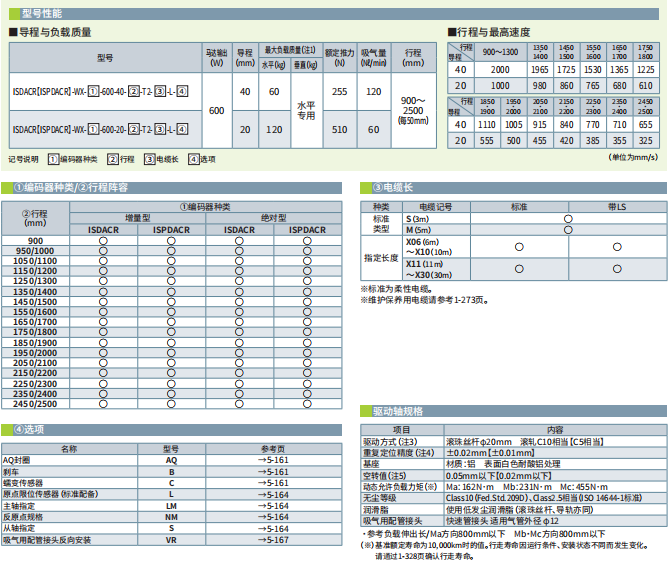Open page reference 5-164 for 主轴指定 LM
Image resolution: width=669 pixels, height=561 pixels.
272,506
